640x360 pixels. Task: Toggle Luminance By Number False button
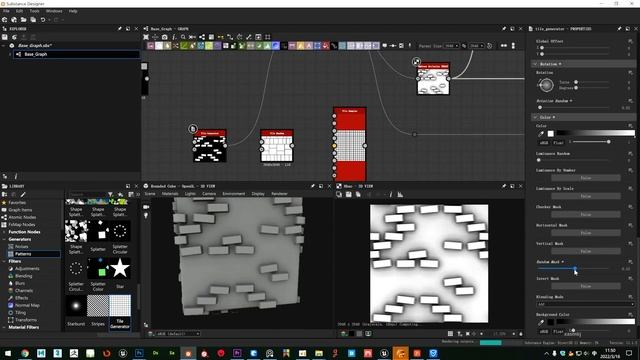[586, 178]
